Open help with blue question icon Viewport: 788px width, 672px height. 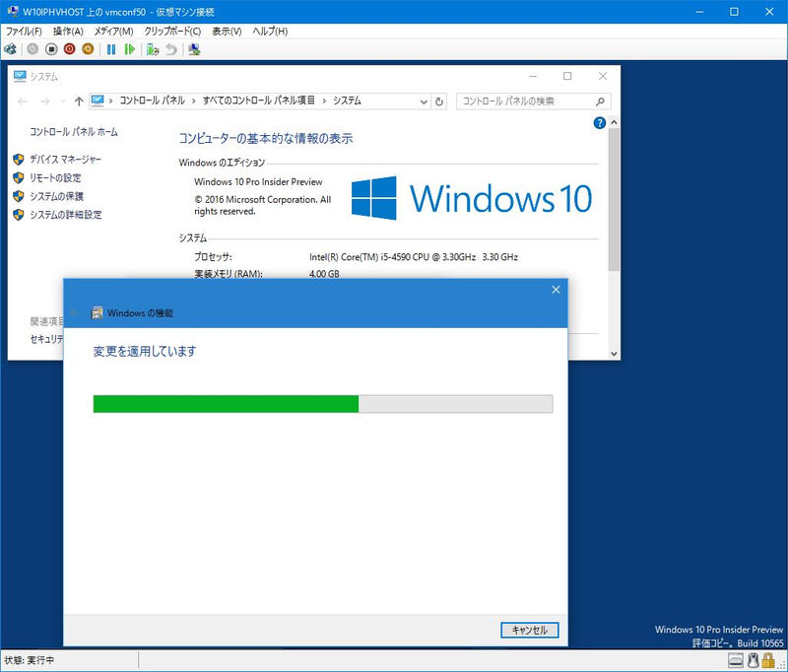[599, 122]
